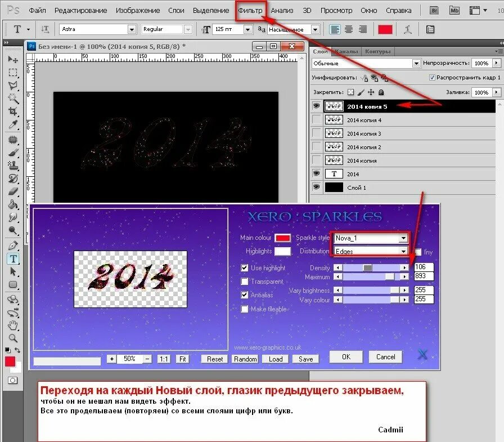
Task: Select the Pen tool
Action: click(13, 245)
